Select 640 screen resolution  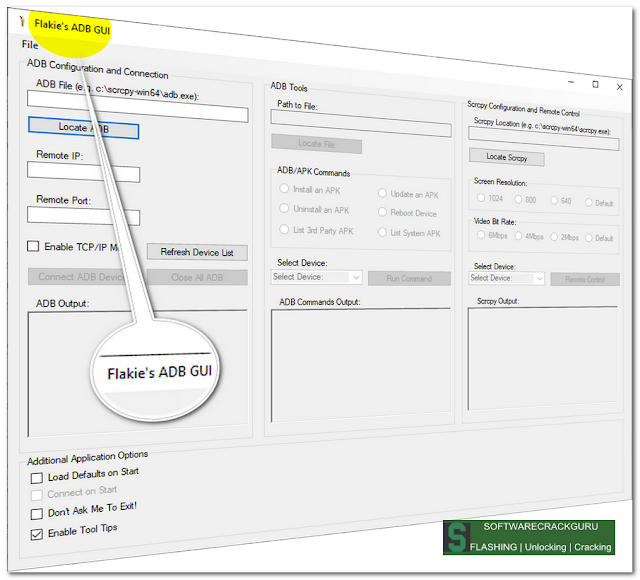[554, 200]
